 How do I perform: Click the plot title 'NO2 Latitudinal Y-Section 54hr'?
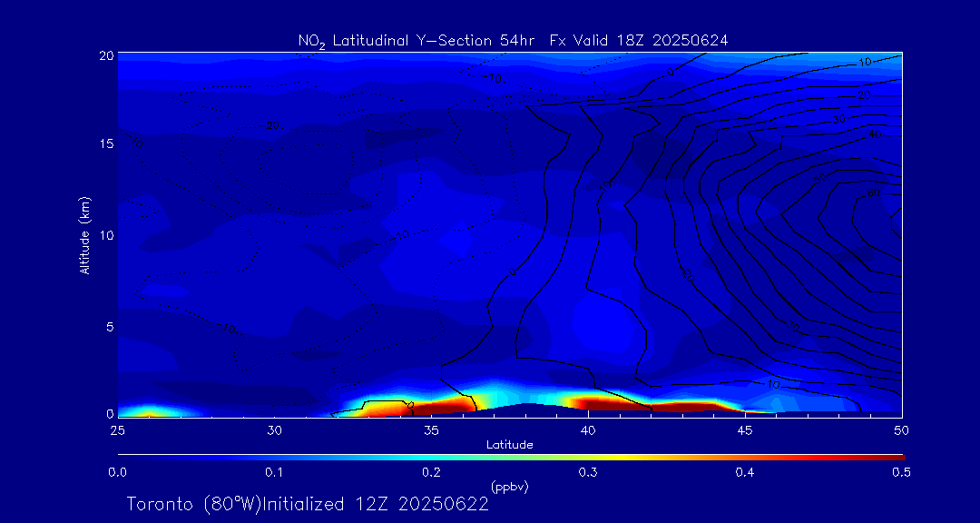click(415, 41)
